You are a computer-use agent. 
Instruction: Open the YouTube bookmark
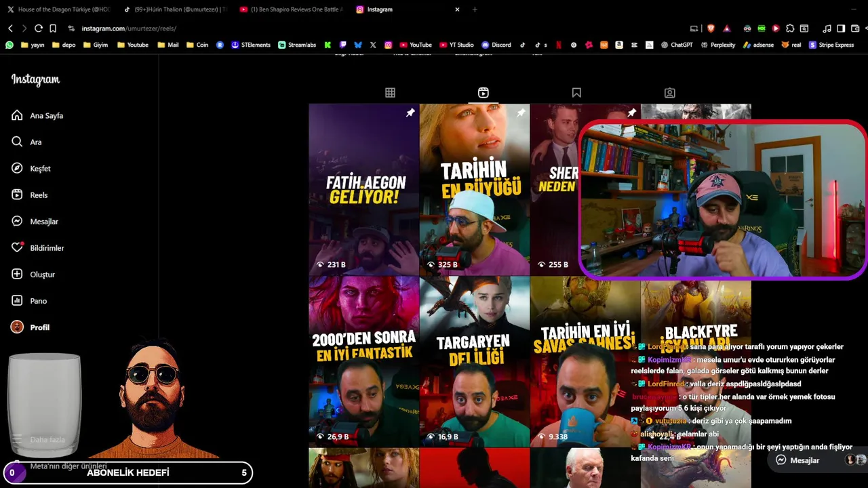click(416, 45)
